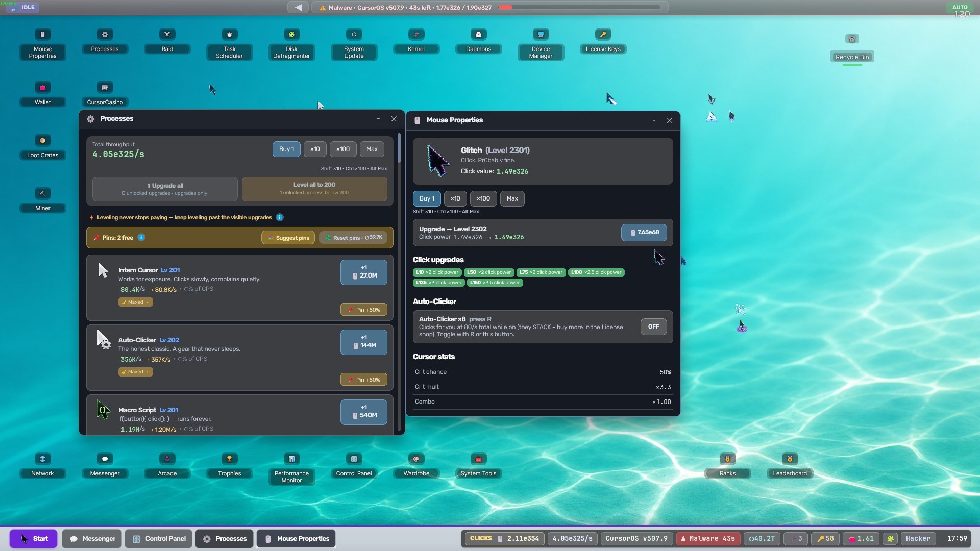Select ×10 buy amount in Mouse Properties
The image size is (980, 551).
[455, 198]
